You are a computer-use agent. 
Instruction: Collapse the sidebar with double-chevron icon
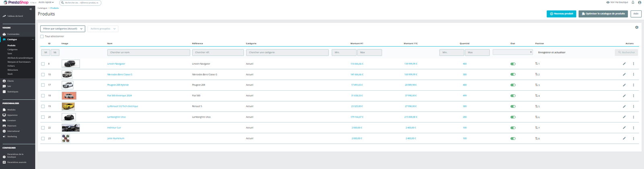(x=31, y=9)
